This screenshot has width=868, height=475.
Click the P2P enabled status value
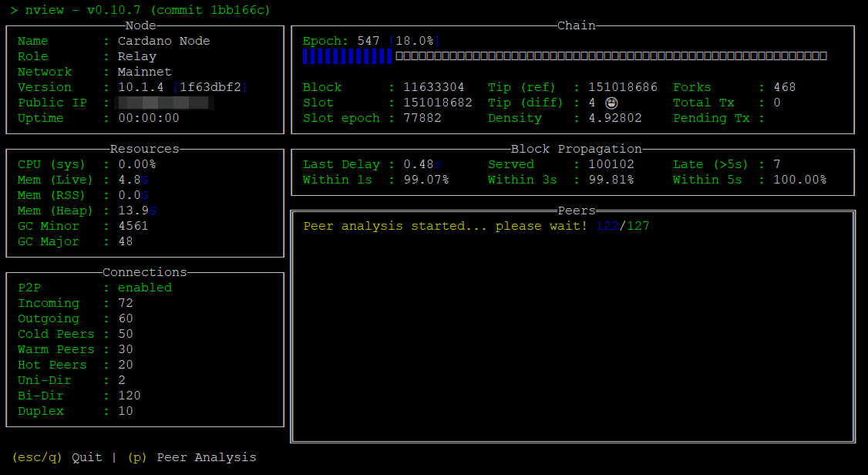point(144,287)
